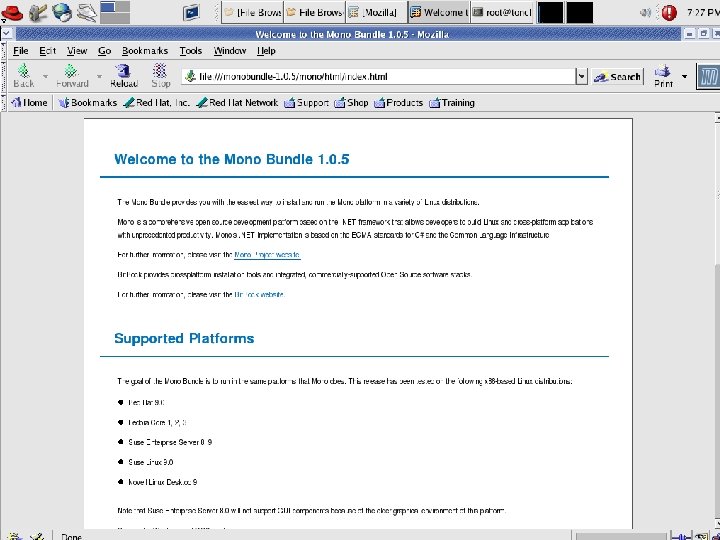This screenshot has height=540, width=720.
Task: Click the panel clock showing 7:27 PM
Action: point(703,13)
